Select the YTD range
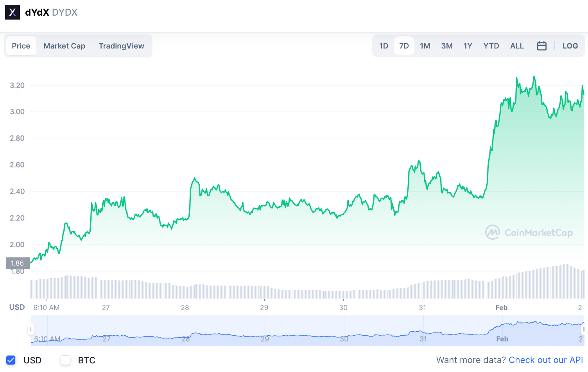Viewport: 588px width, 372px height. point(491,46)
